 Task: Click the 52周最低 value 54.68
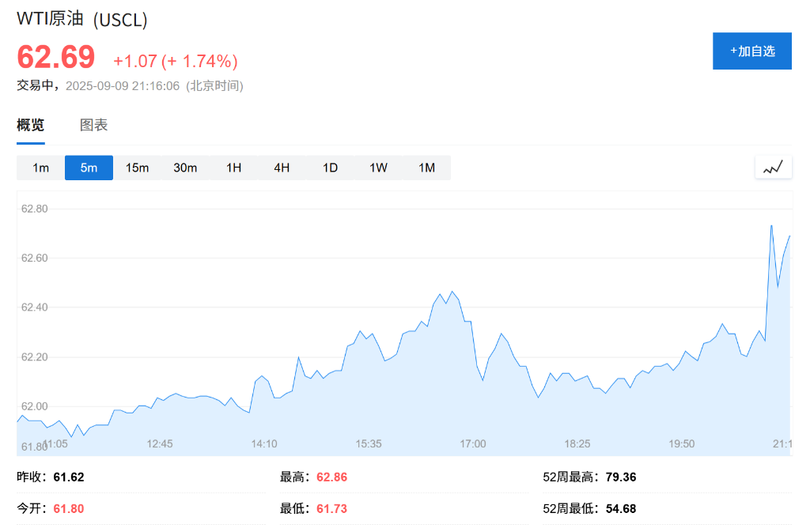click(621, 509)
